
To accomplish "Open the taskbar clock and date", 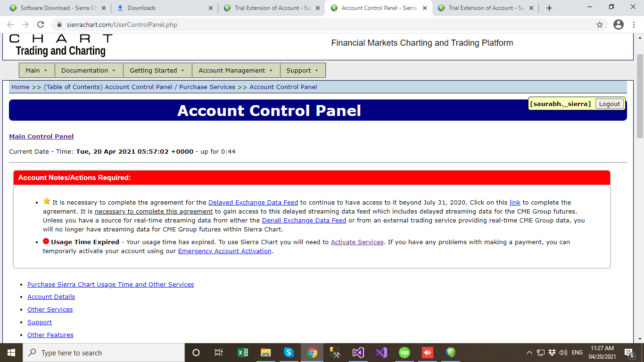I will [x=602, y=353].
